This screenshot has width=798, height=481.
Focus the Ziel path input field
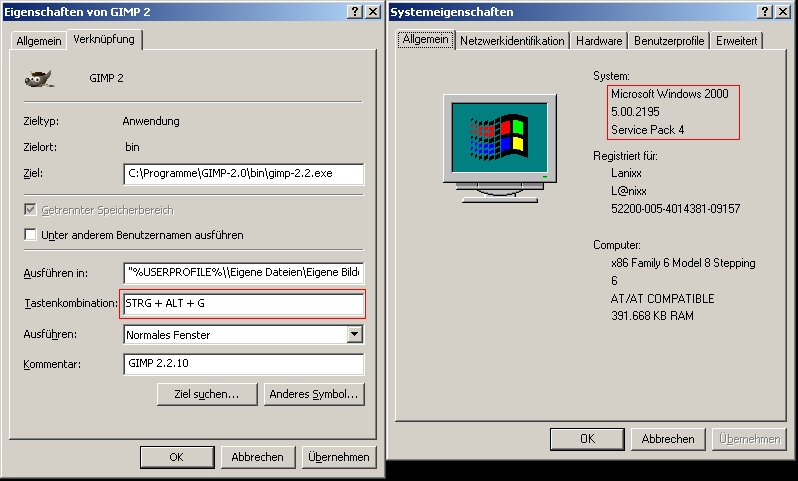pos(243,174)
